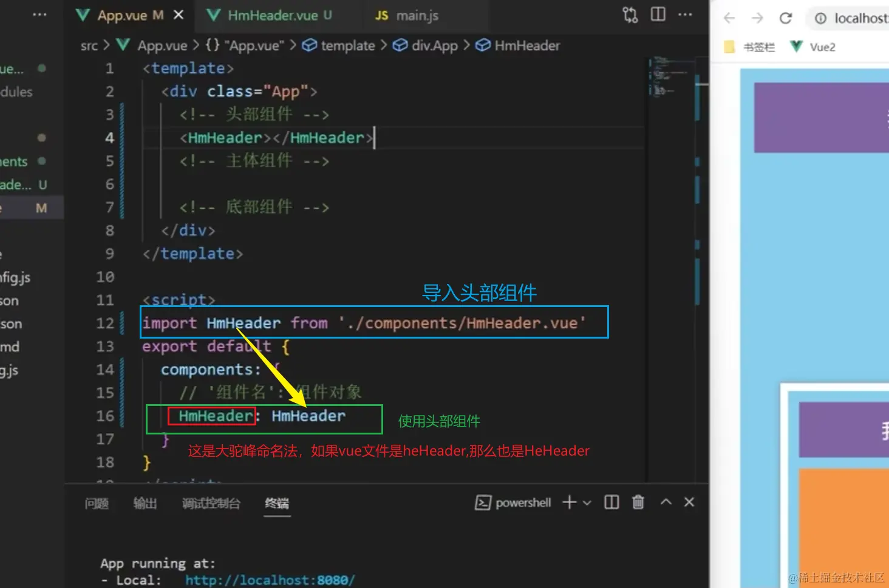Close the App.vue editor tab
This screenshot has width=889, height=588.
[179, 15]
